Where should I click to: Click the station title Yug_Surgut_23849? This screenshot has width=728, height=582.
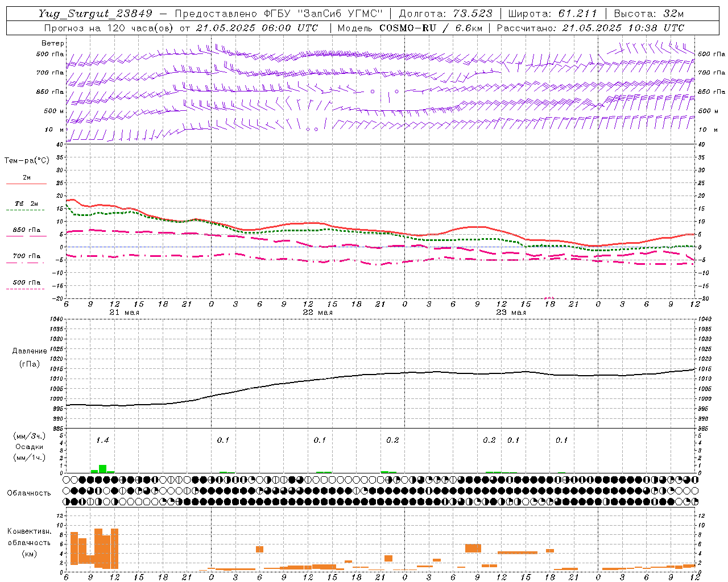point(95,14)
